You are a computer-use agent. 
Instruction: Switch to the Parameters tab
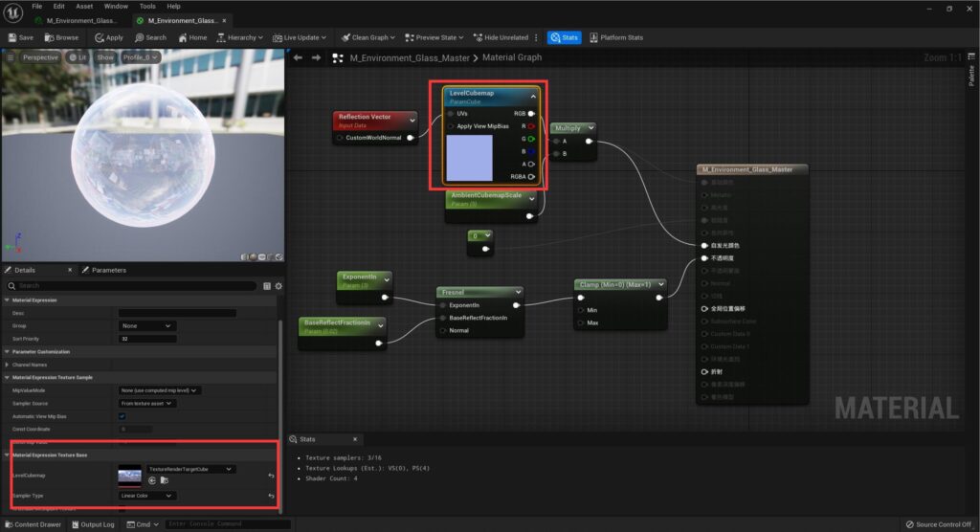(x=107, y=270)
